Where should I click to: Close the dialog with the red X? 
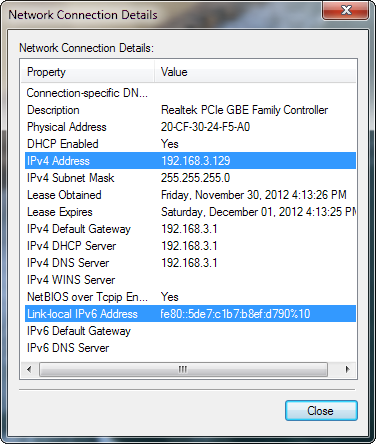coord(346,10)
